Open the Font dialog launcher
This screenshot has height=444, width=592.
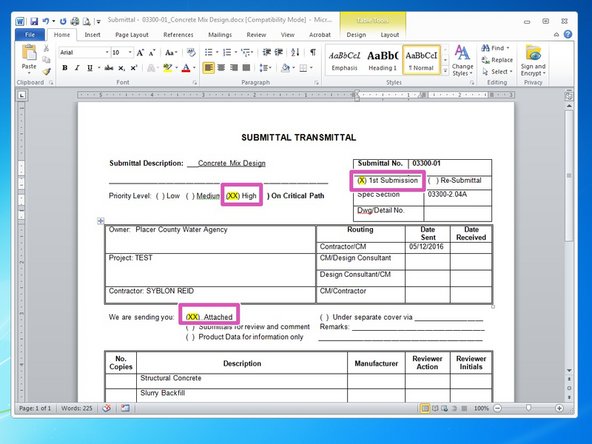click(x=195, y=82)
